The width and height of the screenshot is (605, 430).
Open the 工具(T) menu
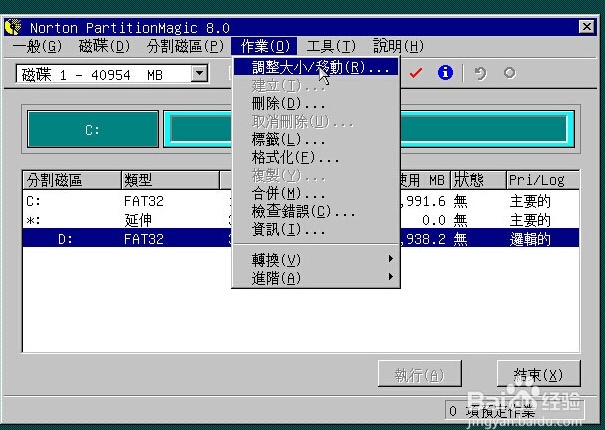331,47
